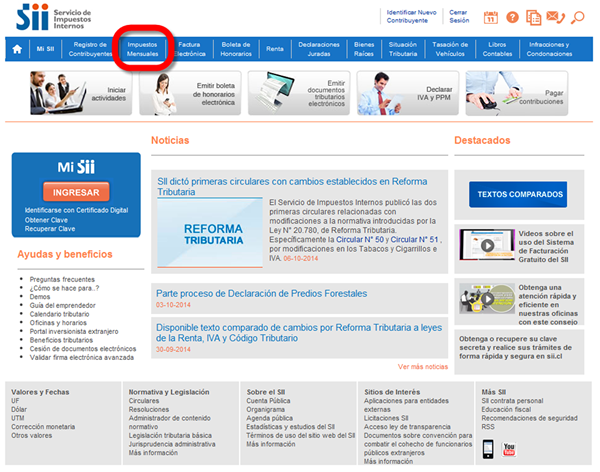Screen dimensions: 600x472
Task: Open the documents icon in header
Action: tap(533, 18)
